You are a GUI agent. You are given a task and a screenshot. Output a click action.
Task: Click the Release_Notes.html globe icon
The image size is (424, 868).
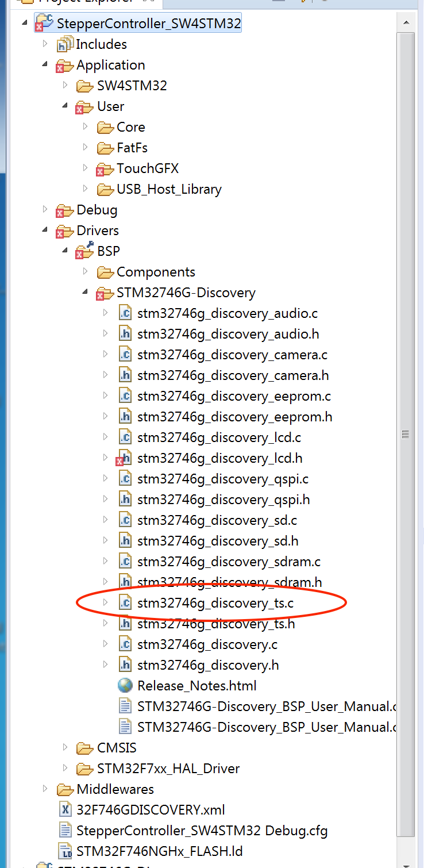point(125,686)
